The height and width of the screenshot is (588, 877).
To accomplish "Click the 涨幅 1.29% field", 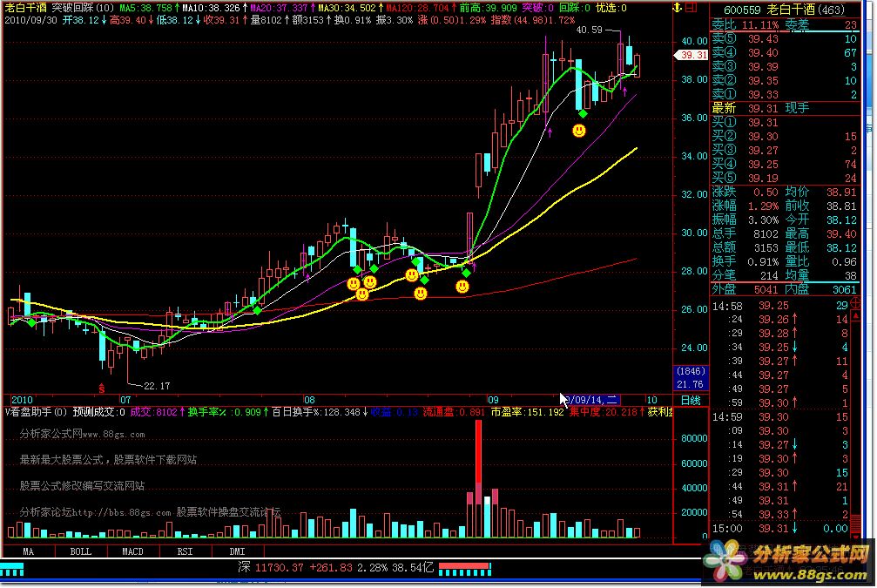I will coord(745,206).
